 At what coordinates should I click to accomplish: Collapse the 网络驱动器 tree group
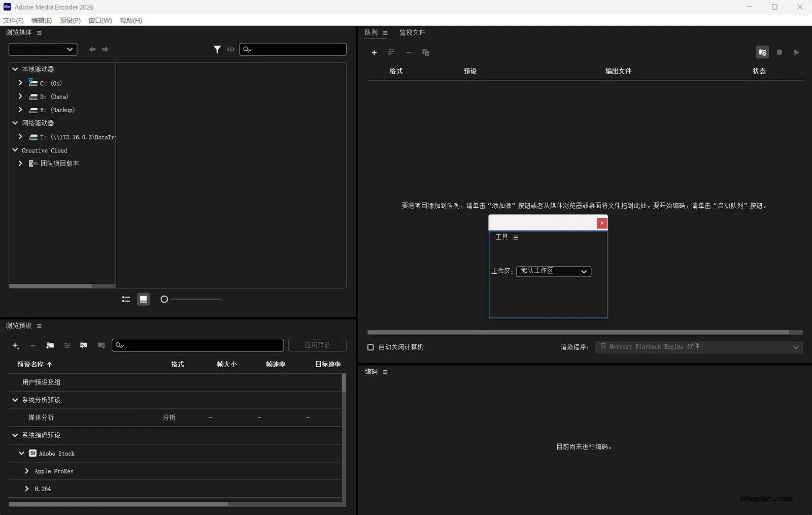coord(15,123)
